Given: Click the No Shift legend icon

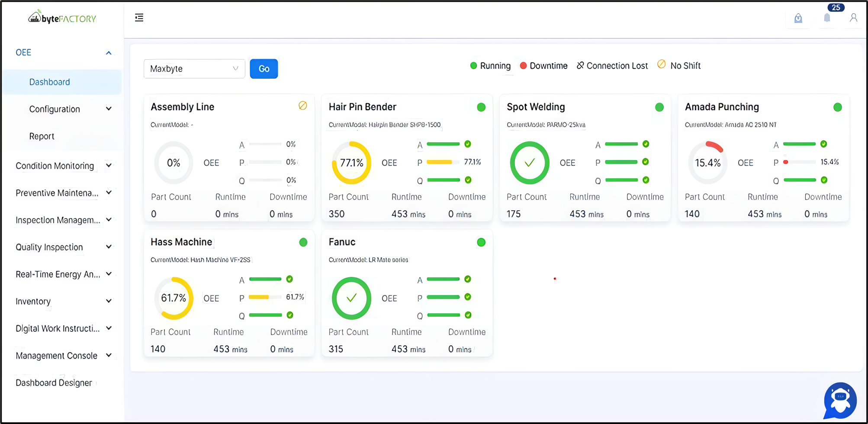Looking at the screenshot, I should (661, 64).
